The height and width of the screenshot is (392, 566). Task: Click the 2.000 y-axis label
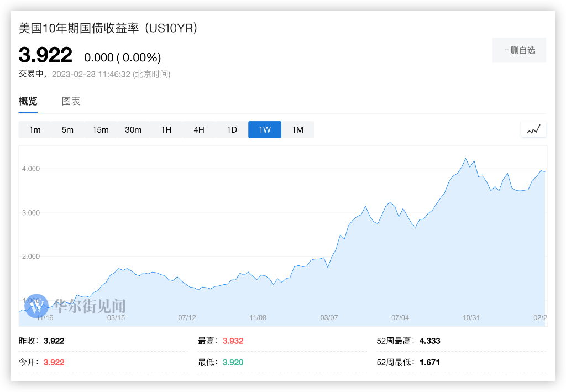(x=31, y=257)
